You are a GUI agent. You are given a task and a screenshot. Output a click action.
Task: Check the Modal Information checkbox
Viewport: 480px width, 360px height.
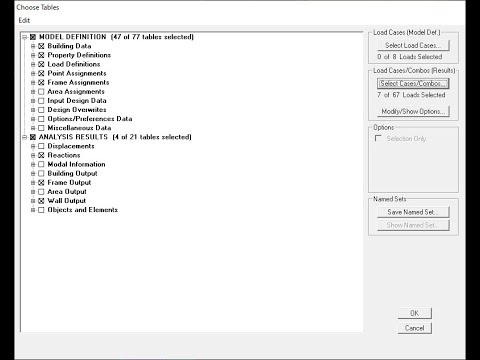[x=41, y=164]
